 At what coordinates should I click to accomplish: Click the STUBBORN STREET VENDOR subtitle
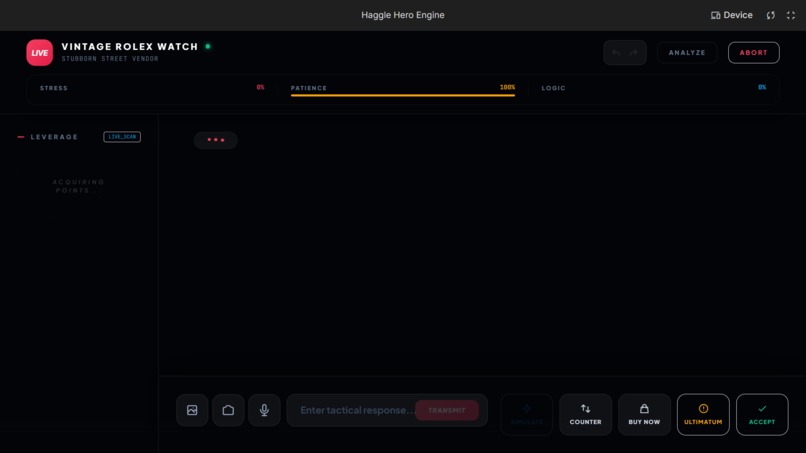point(110,59)
